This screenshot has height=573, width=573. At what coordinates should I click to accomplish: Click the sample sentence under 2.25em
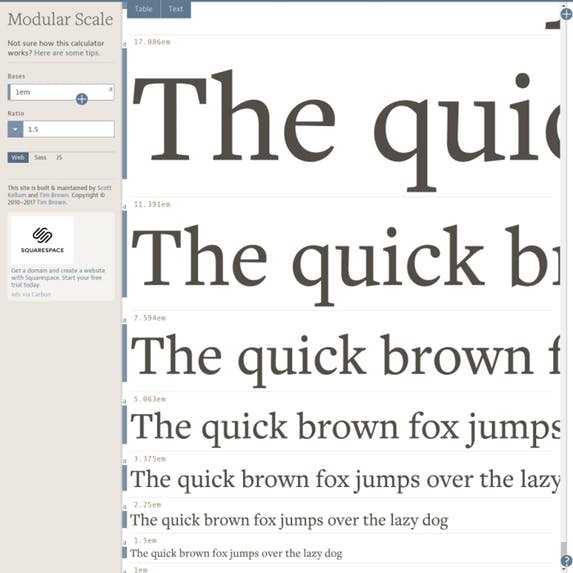tap(289, 520)
